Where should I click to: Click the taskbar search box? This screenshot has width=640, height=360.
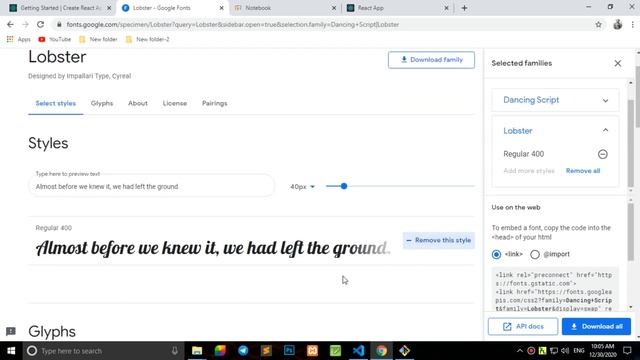click(x=102, y=351)
